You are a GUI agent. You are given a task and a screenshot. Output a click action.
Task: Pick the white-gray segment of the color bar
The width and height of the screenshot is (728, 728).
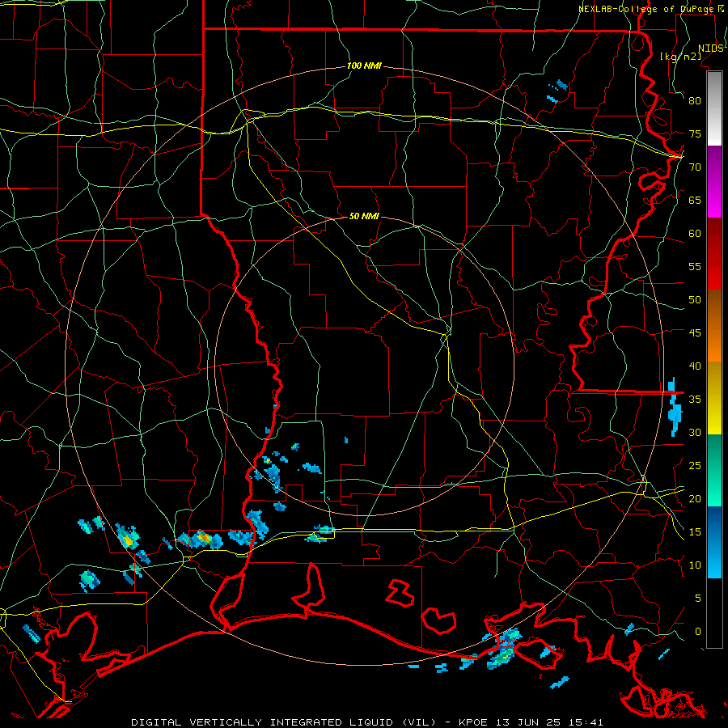click(714, 109)
